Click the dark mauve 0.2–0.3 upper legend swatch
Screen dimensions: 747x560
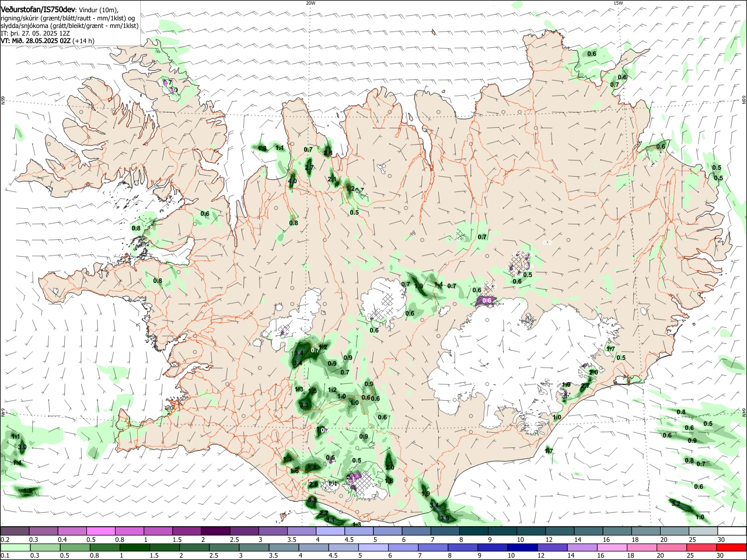click(15, 531)
